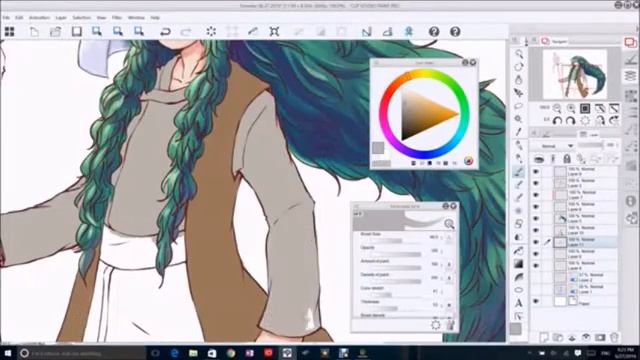This screenshot has width=640, height=360.
Task: Select the highlighted Brush tool
Action: (x=519, y=171)
